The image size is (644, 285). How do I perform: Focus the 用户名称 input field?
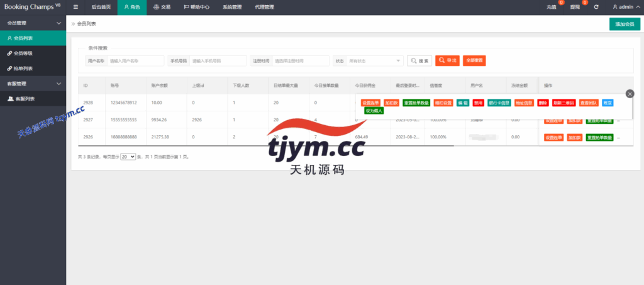(x=136, y=61)
